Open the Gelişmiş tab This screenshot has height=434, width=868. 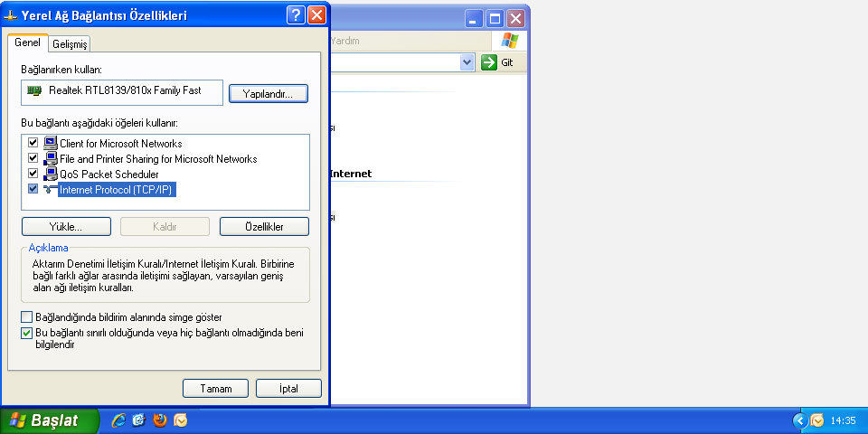70,44
